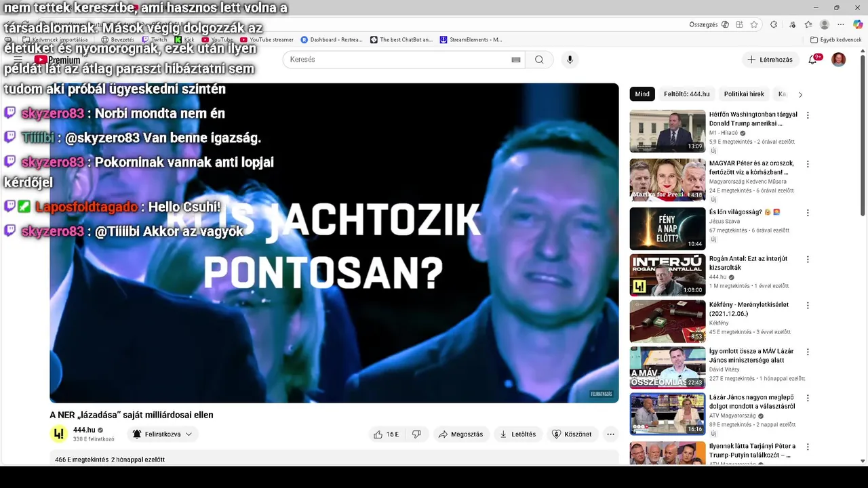Open the Marika for President video thumbnail
868x488 pixels.
tap(667, 180)
